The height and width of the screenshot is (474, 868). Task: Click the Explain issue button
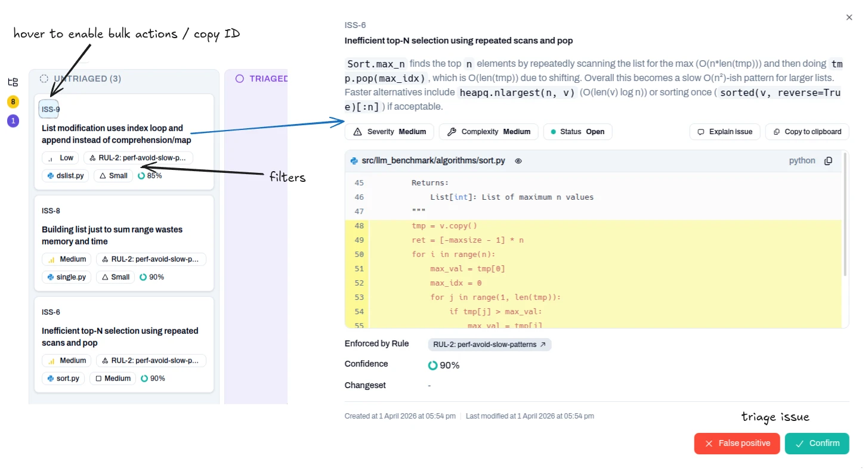(725, 132)
